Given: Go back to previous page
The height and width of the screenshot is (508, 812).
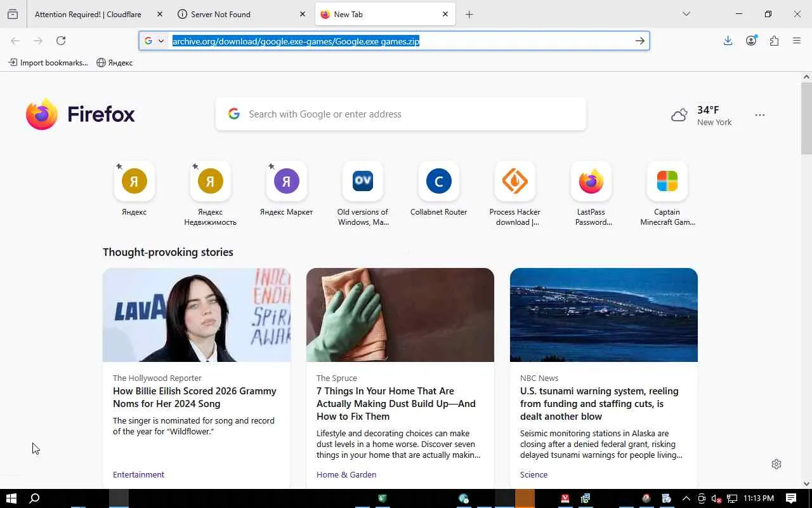Looking at the screenshot, I should click(15, 41).
